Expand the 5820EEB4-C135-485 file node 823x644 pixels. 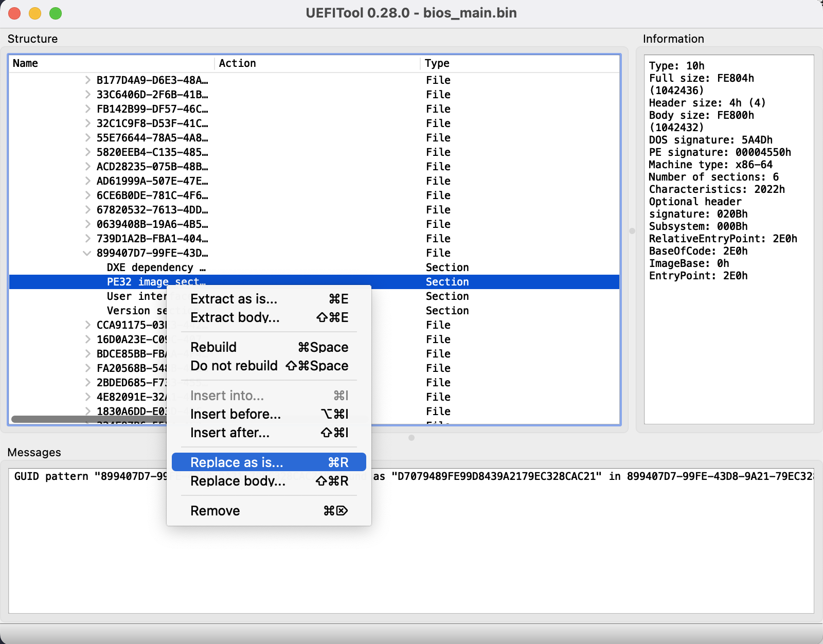click(88, 152)
